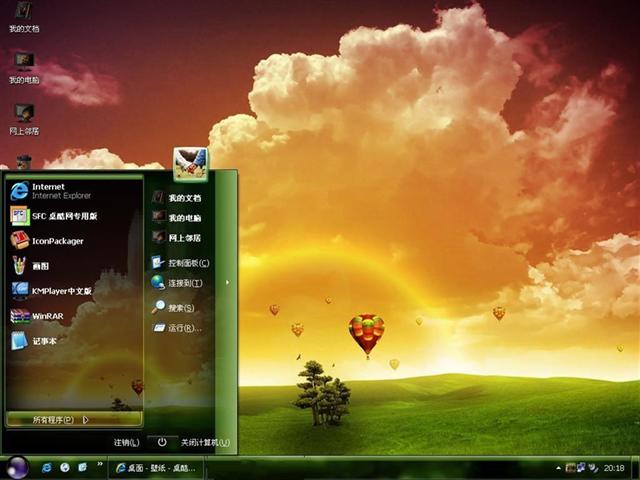This screenshot has width=640, height=480.
Task: Select the recycle bin desktop icon
Action: [24, 162]
